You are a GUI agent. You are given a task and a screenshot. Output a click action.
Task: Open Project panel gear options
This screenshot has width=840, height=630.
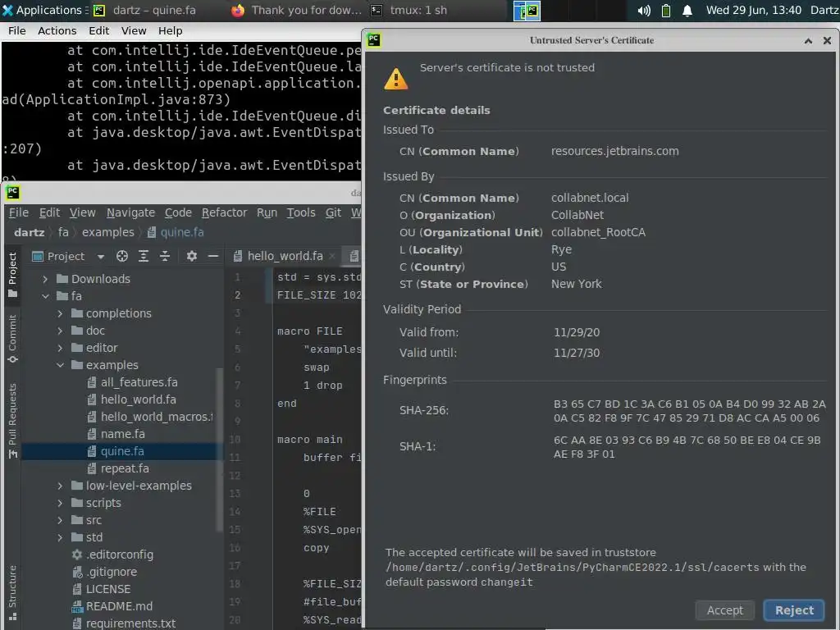click(191, 256)
